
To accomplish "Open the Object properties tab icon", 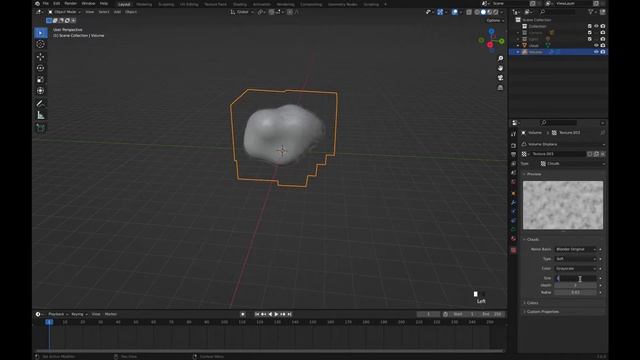I will [x=513, y=193].
